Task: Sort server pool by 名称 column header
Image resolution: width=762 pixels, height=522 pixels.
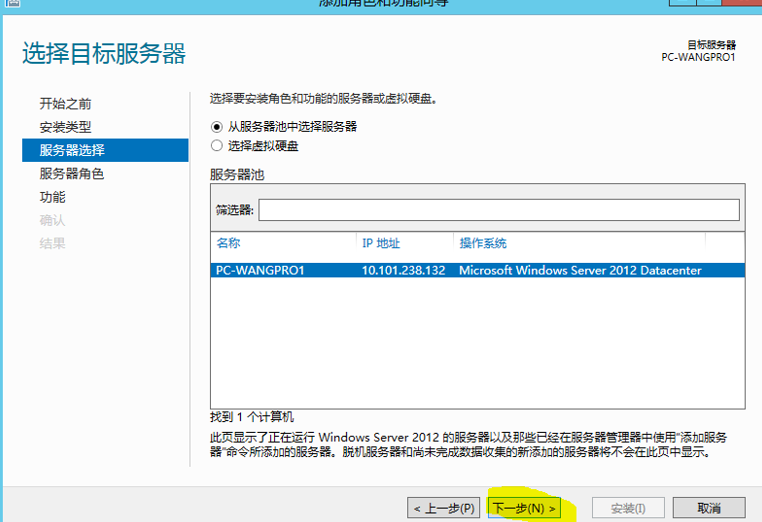Action: (x=228, y=243)
